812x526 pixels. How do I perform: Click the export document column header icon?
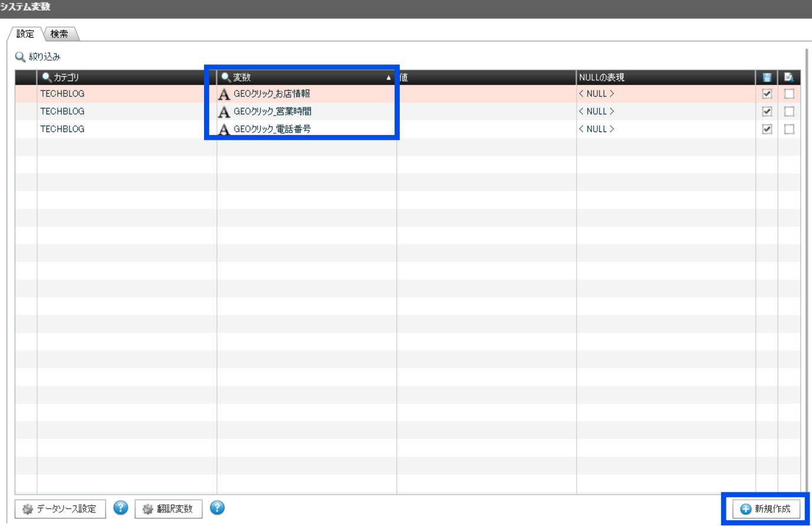pyautogui.click(x=788, y=77)
